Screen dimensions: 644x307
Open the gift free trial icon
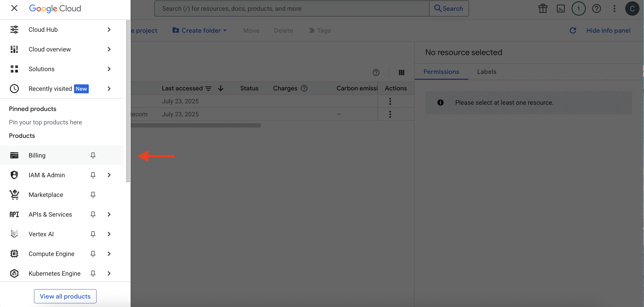coord(543,9)
